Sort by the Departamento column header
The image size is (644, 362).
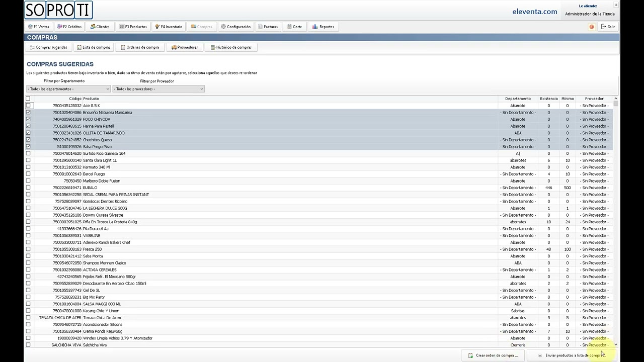coord(518,99)
